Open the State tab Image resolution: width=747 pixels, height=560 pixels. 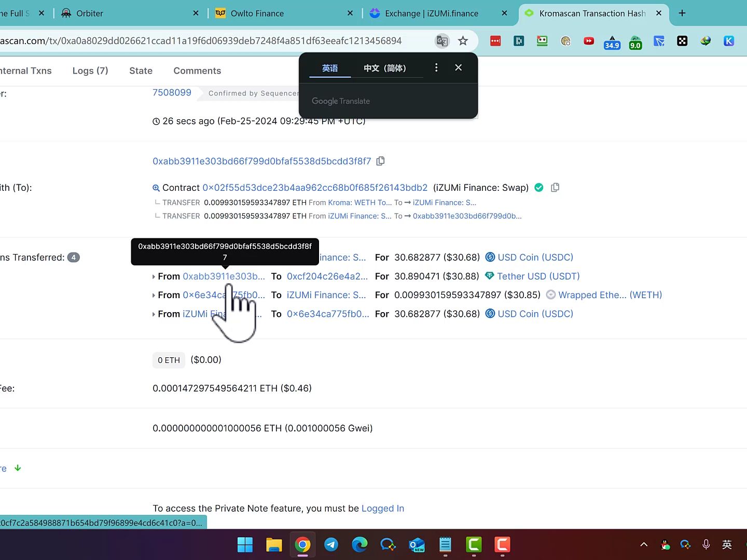pos(141,71)
